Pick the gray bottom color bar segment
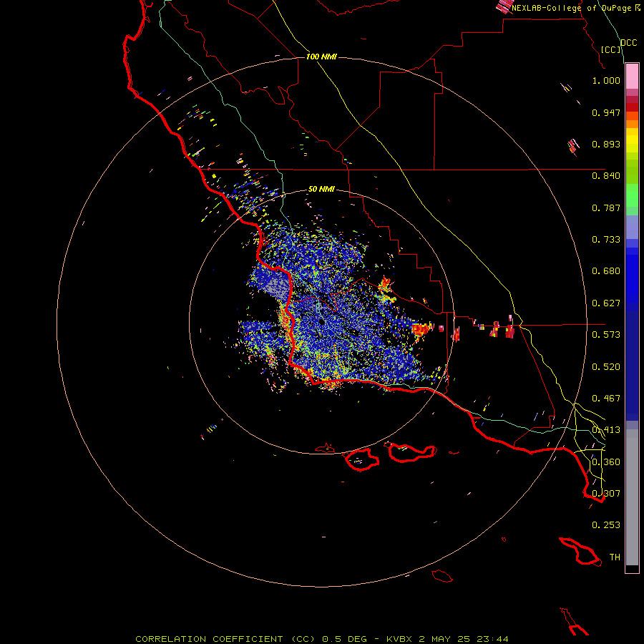The width and height of the screenshot is (644, 644). coord(632,497)
